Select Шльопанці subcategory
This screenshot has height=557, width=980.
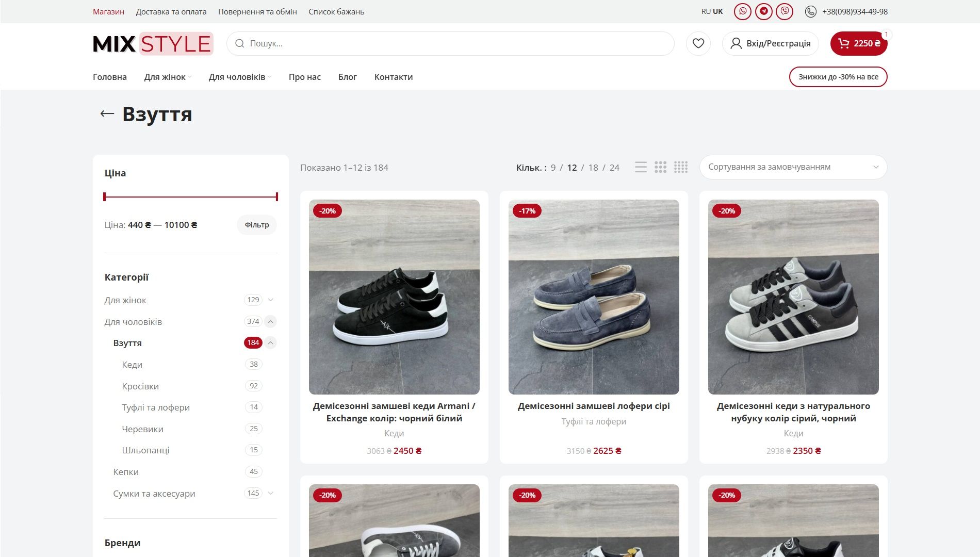click(x=145, y=450)
